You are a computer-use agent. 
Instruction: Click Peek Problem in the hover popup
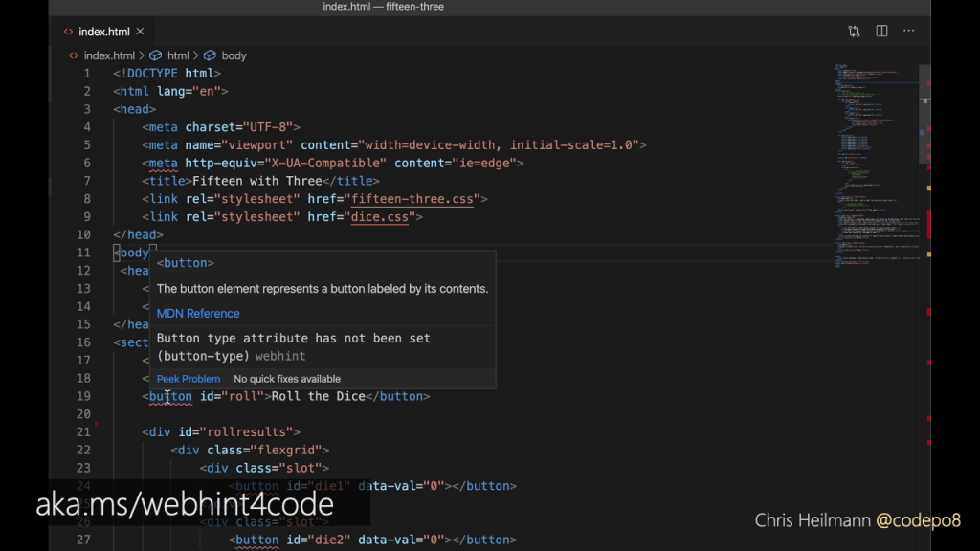pyautogui.click(x=189, y=379)
